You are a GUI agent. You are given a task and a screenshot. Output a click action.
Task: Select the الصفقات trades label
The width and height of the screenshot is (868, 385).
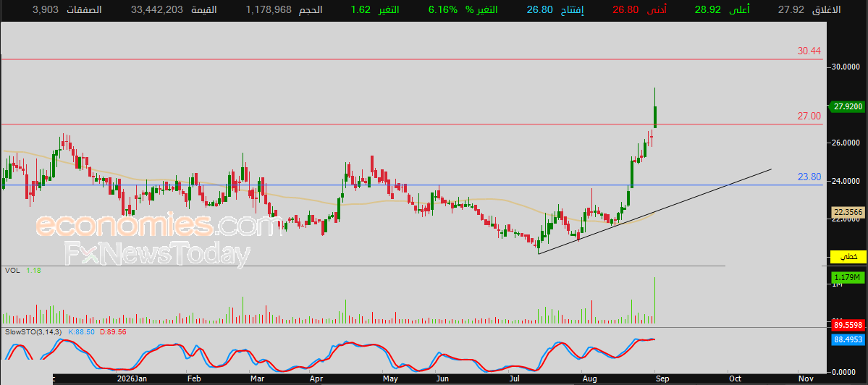(x=84, y=9)
